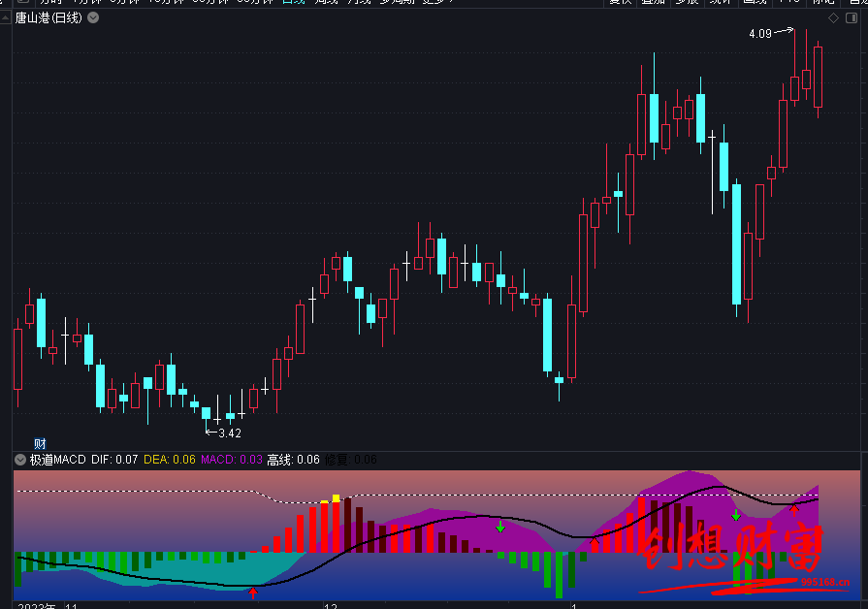Screen dimensions: 868x609
Task: Click the yellow DEA: 0.06 label
Action: [x=170, y=460]
